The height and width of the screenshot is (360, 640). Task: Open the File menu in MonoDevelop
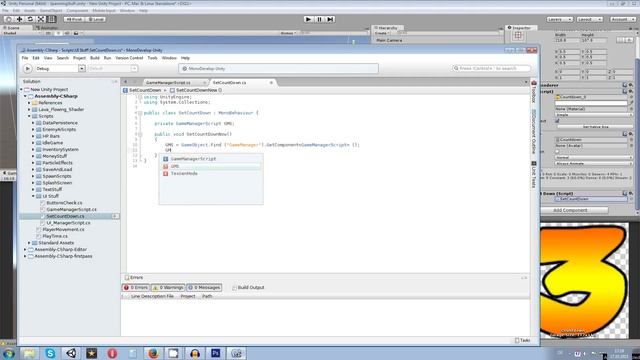pos(25,58)
